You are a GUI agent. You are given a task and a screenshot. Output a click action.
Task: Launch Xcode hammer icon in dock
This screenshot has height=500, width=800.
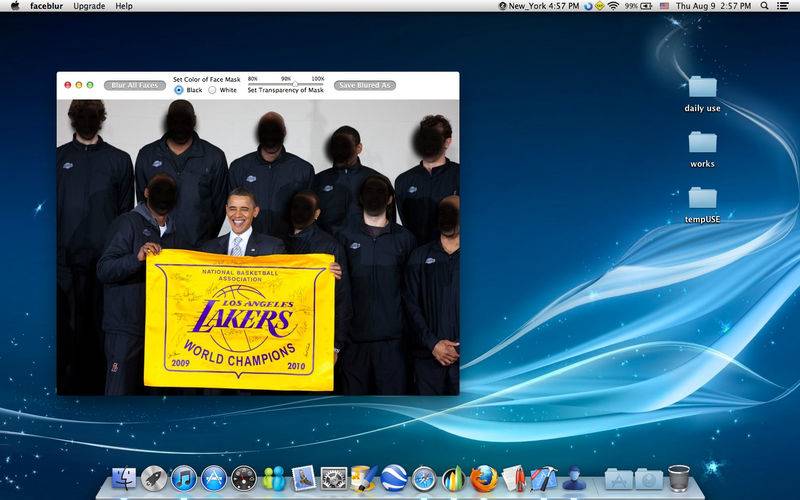pyautogui.click(x=544, y=479)
